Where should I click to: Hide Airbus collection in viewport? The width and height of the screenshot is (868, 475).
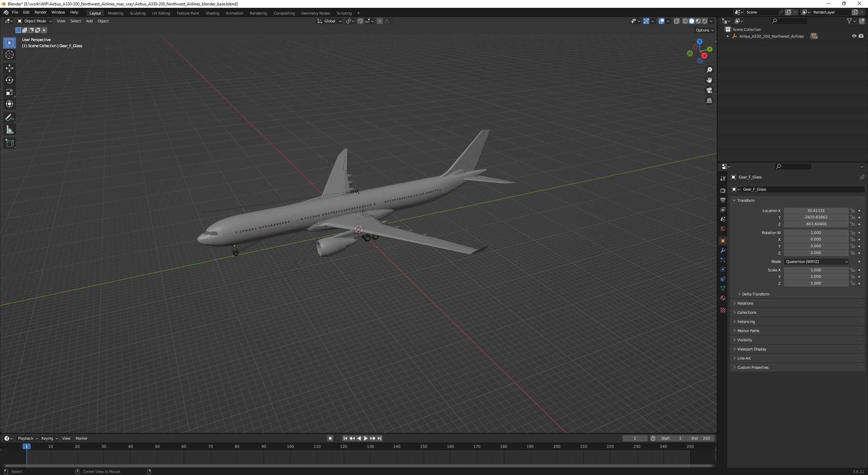coord(854,36)
